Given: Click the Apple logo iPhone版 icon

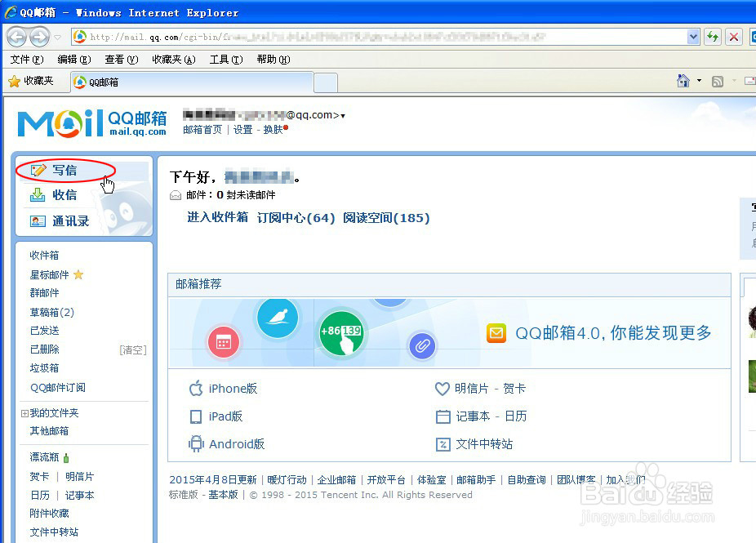Looking at the screenshot, I should point(196,388).
